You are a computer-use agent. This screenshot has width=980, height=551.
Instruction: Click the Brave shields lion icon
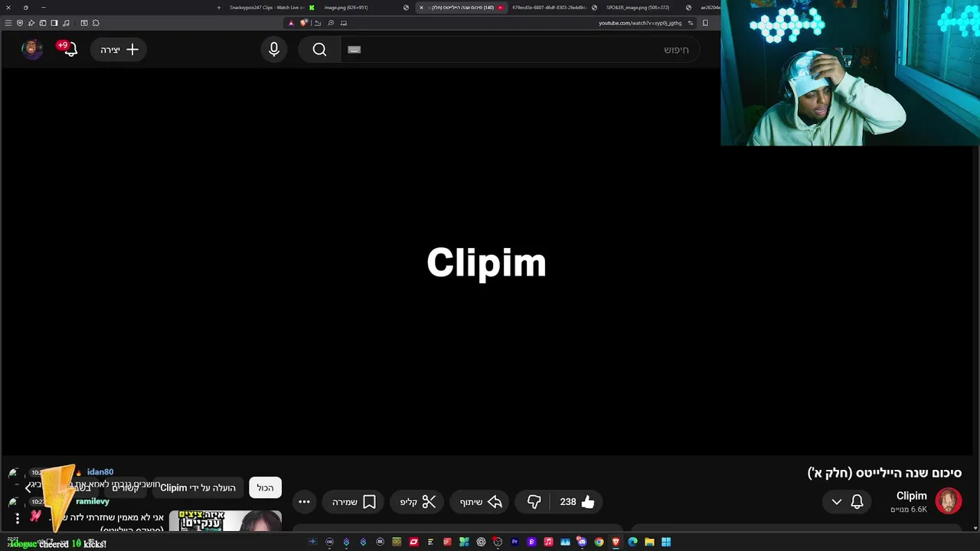[304, 23]
